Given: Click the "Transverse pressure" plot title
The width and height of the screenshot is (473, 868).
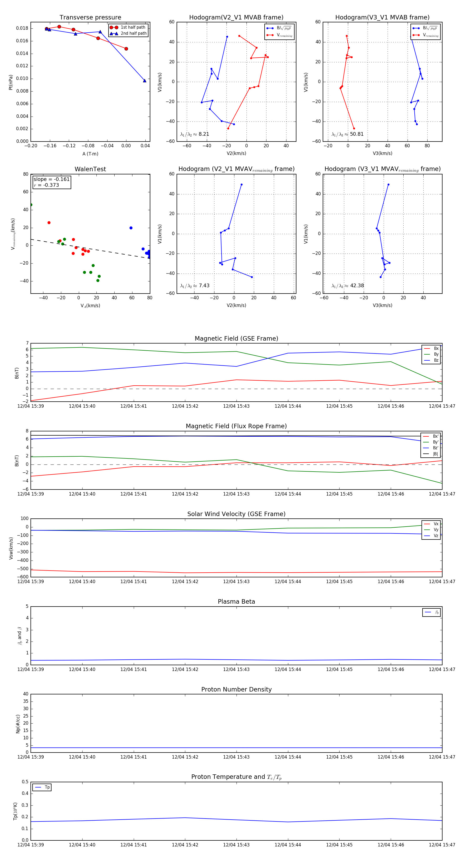Looking at the screenshot, I should [x=90, y=17].
